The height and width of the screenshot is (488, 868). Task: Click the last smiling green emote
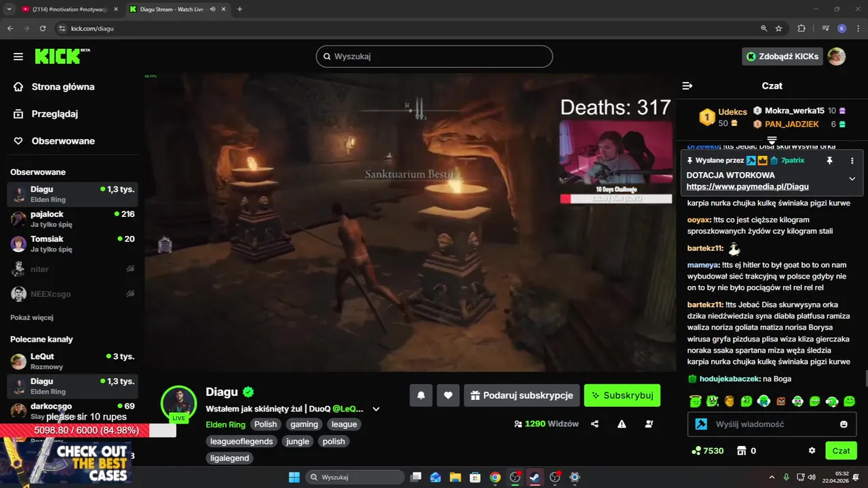[850, 401]
